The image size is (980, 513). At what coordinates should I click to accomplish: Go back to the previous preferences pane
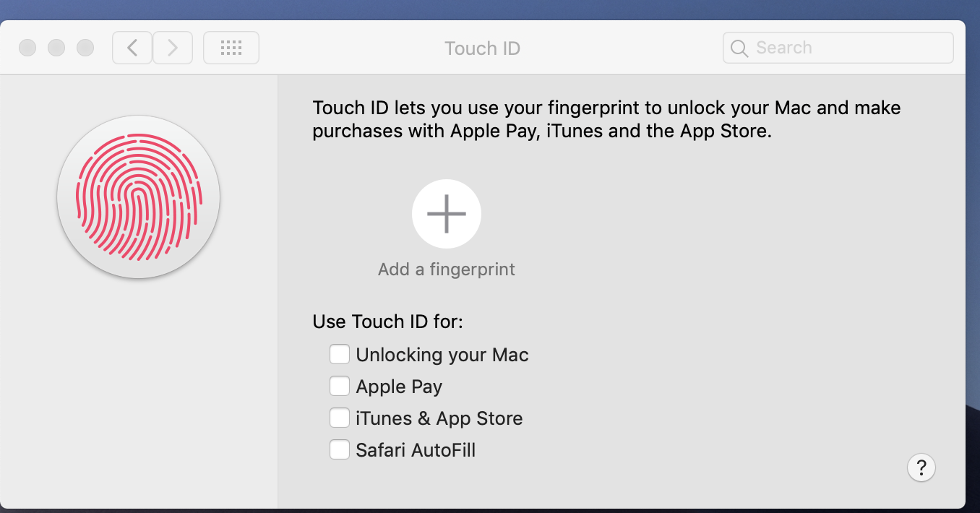[x=132, y=48]
